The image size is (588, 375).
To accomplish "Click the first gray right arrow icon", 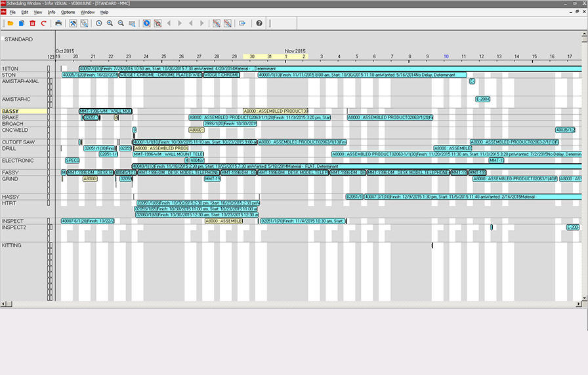I will pyautogui.click(x=180, y=23).
